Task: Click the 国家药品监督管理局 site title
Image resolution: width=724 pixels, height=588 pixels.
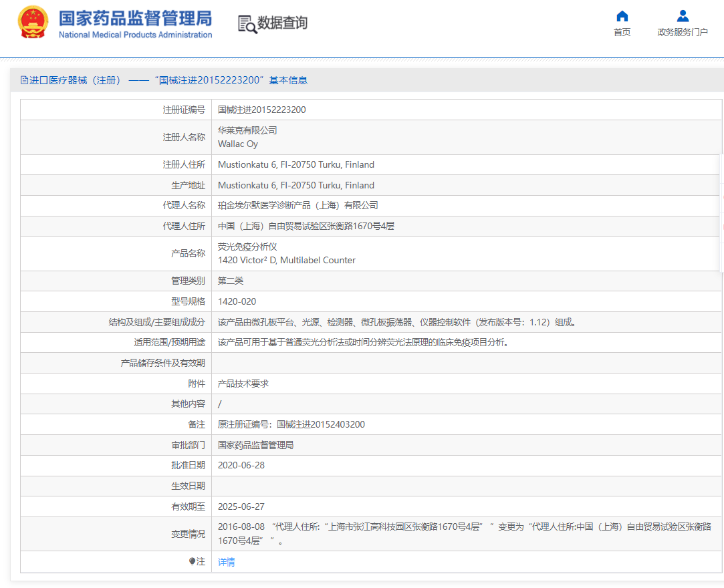Action: pyautogui.click(x=135, y=19)
